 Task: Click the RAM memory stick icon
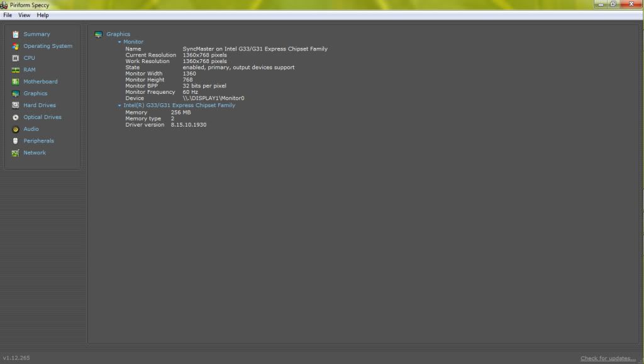(x=16, y=70)
